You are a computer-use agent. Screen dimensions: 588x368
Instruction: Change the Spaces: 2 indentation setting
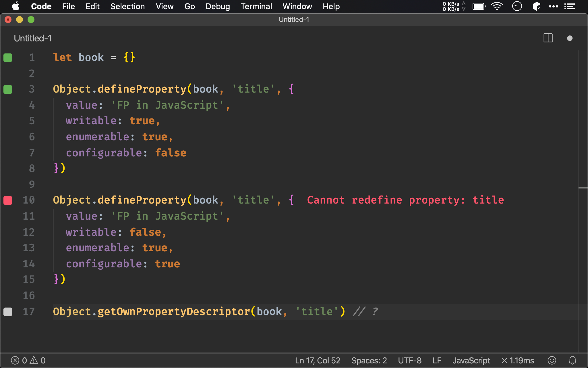[369, 360]
